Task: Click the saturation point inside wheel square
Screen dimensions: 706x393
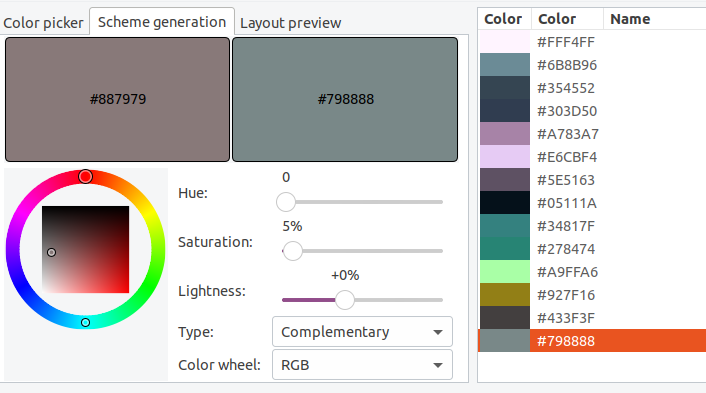Action: pyautogui.click(x=51, y=253)
